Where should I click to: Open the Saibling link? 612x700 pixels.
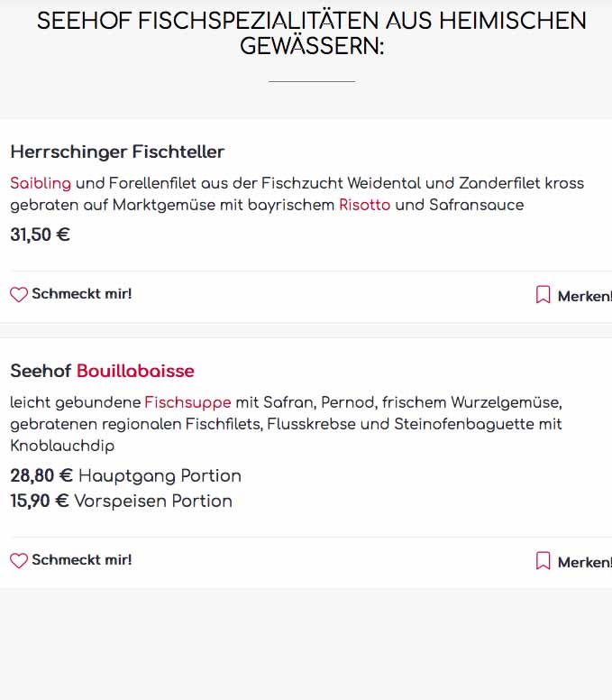click(x=41, y=183)
